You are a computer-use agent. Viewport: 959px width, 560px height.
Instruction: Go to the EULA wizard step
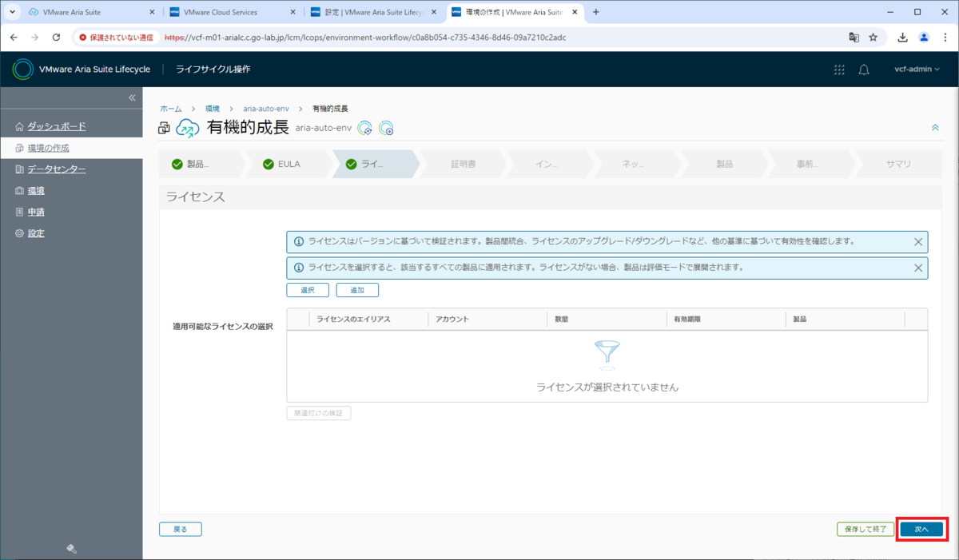pos(288,164)
